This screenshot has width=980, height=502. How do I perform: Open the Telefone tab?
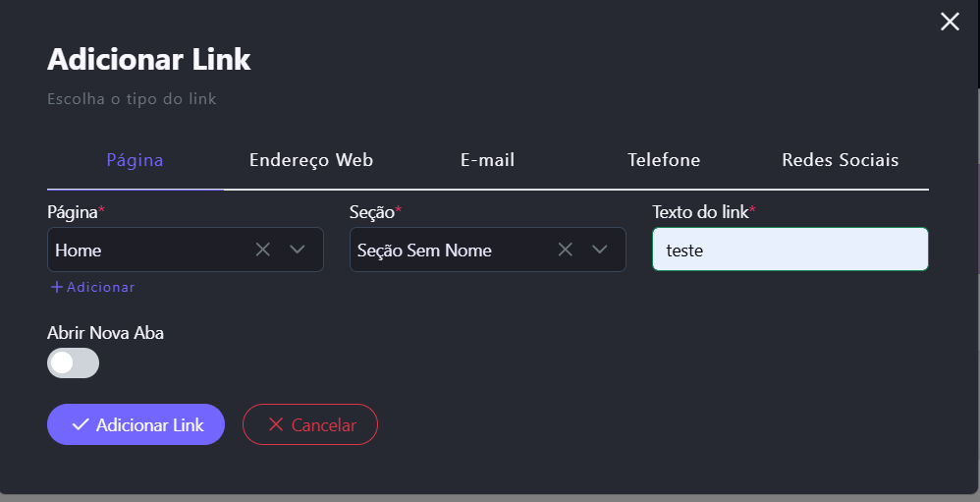coord(664,160)
